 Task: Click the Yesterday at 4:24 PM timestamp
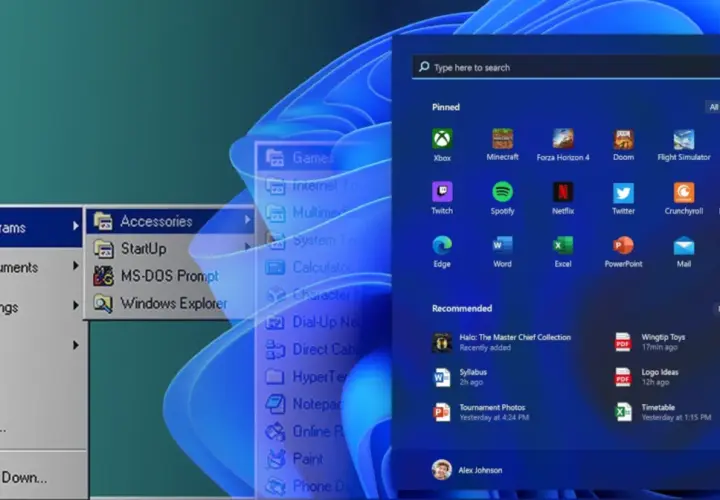pyautogui.click(x=494, y=417)
